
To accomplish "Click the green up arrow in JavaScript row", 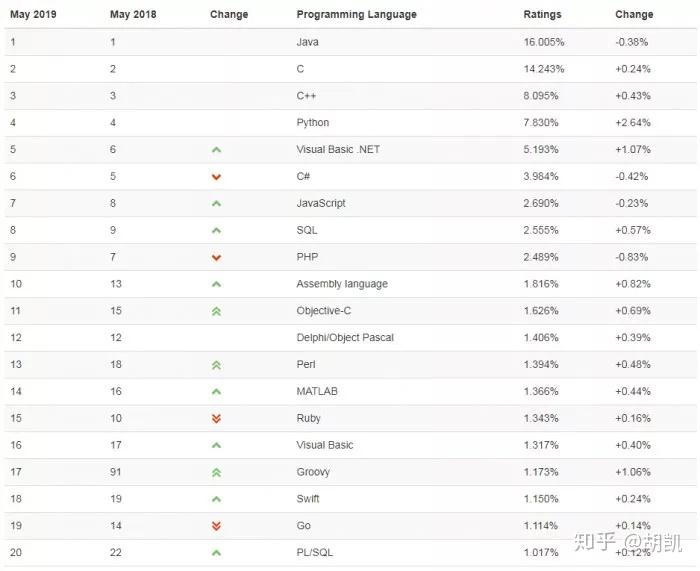I will 216,203.
